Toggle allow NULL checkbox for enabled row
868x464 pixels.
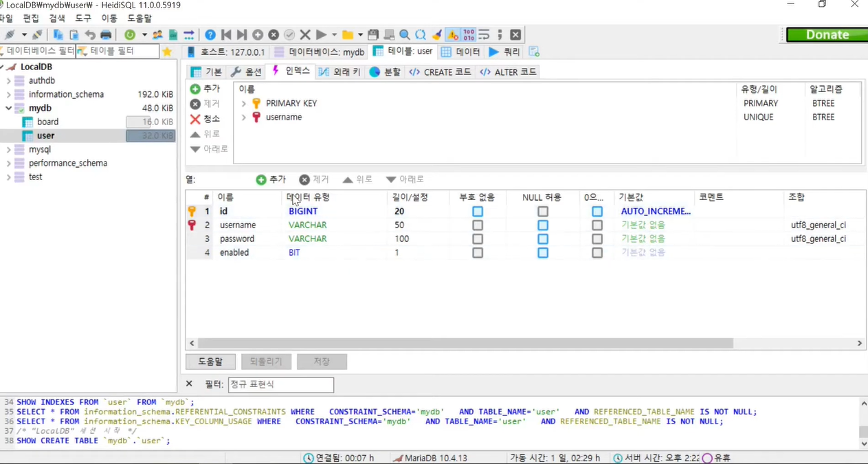coord(543,252)
